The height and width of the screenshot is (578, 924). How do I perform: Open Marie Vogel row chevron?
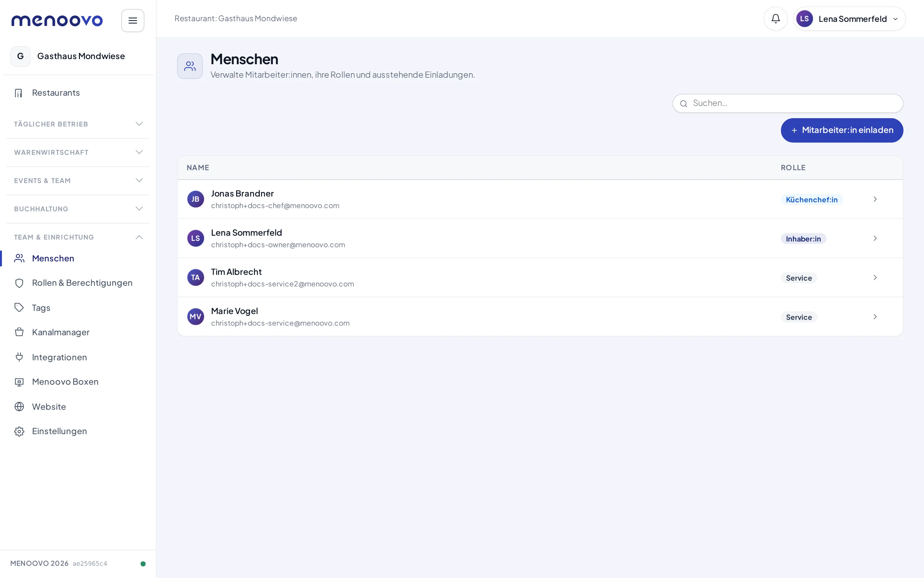point(875,317)
